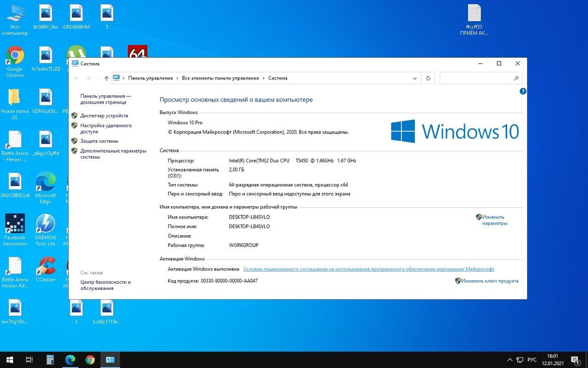Viewport: 588px width, 368px height.
Task: Select the Google Chrome desktop shortcut
Action: (15, 62)
